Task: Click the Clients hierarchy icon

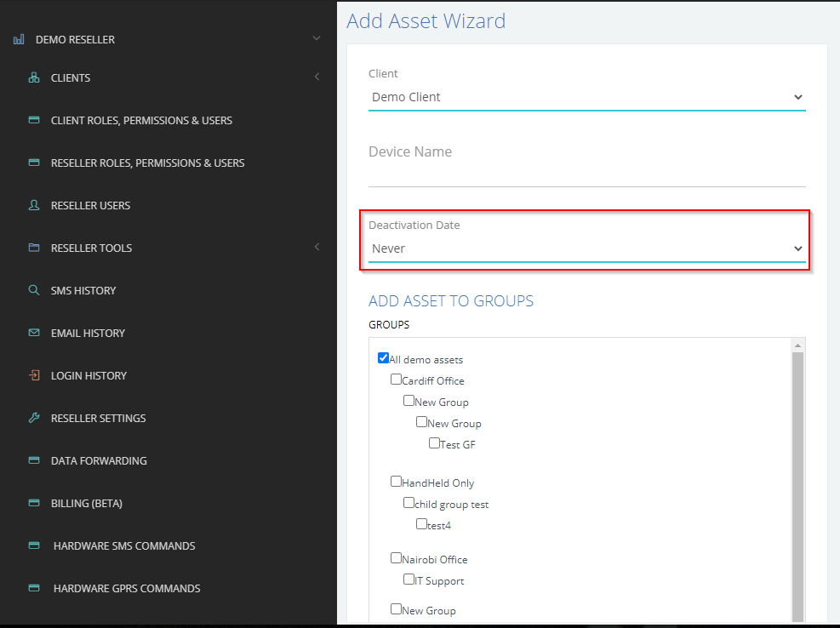Action: 34,77
